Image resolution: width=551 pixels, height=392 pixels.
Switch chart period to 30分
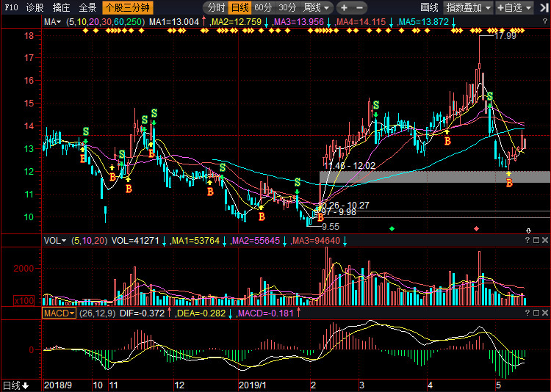[287, 8]
